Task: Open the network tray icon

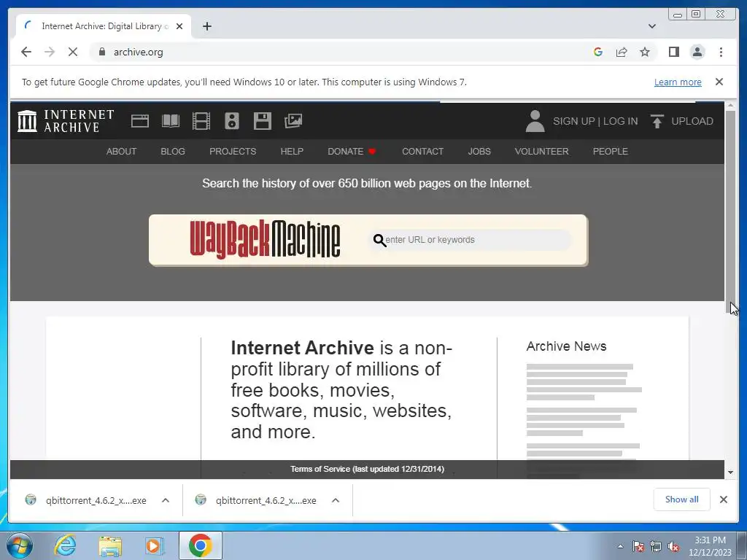Action: point(656,546)
